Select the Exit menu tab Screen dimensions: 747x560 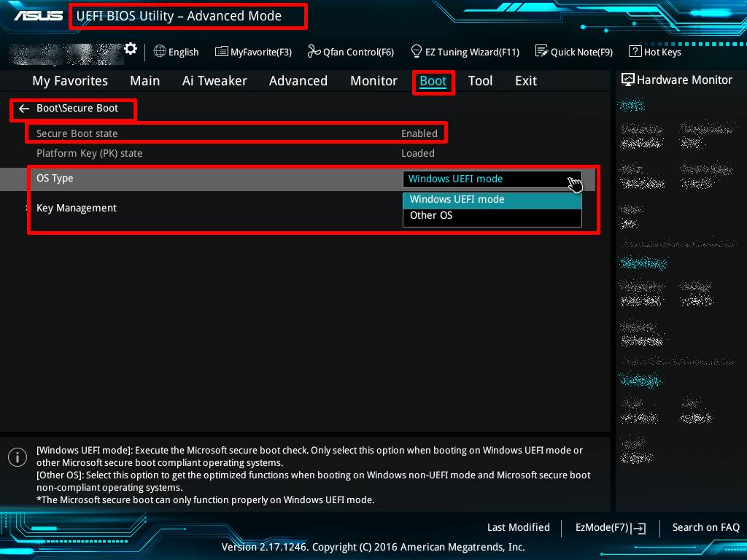click(525, 81)
